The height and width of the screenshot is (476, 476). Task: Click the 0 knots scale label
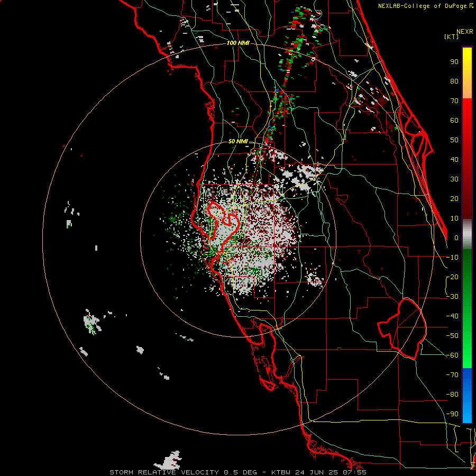coord(456,237)
